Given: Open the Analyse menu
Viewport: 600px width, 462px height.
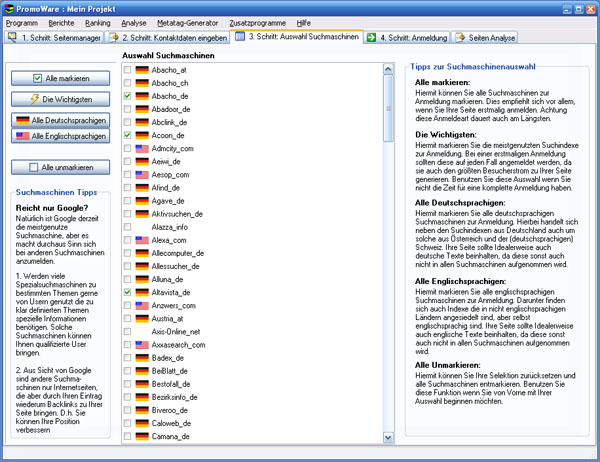Looking at the screenshot, I should click(x=134, y=23).
